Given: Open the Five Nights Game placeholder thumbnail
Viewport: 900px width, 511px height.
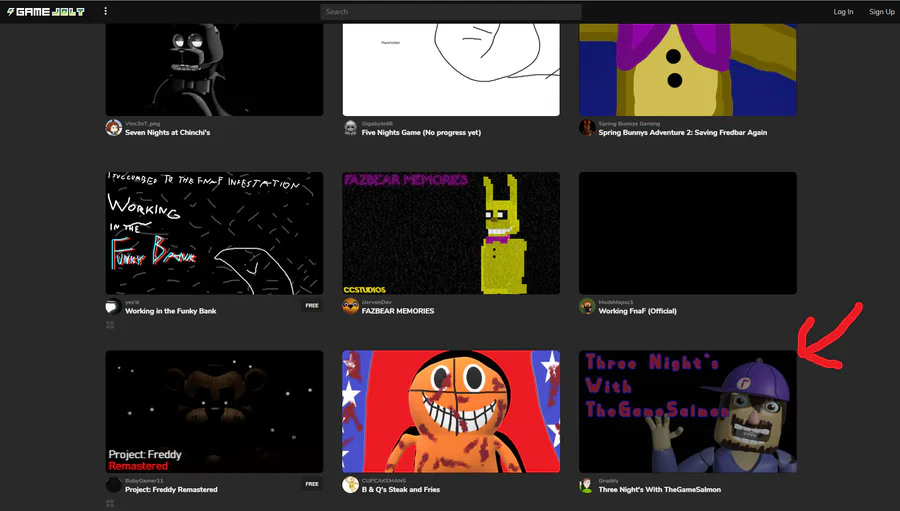Looking at the screenshot, I should click(x=451, y=69).
